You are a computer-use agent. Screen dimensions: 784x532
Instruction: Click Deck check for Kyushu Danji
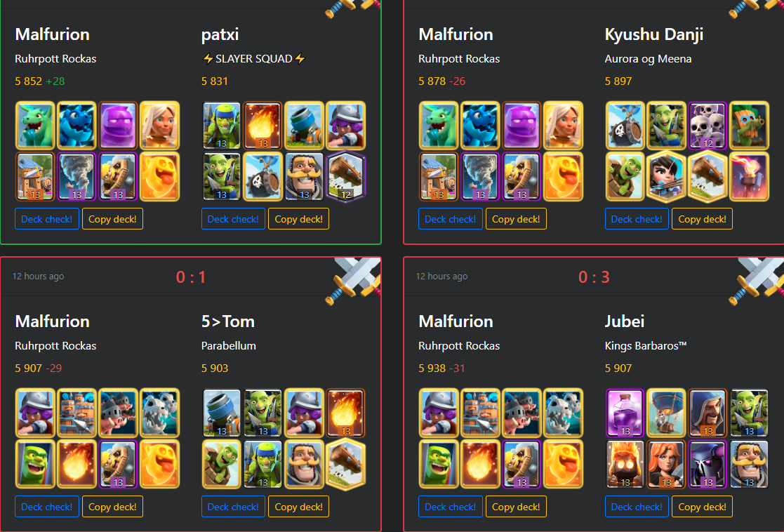(637, 219)
